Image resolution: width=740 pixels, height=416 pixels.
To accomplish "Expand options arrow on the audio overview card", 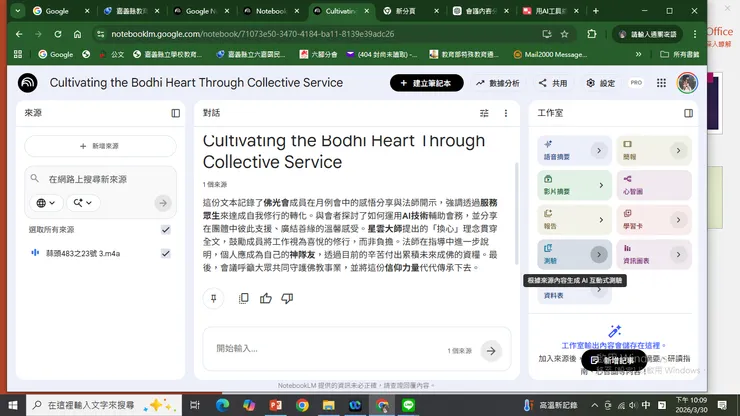I will pyautogui.click(x=599, y=151).
